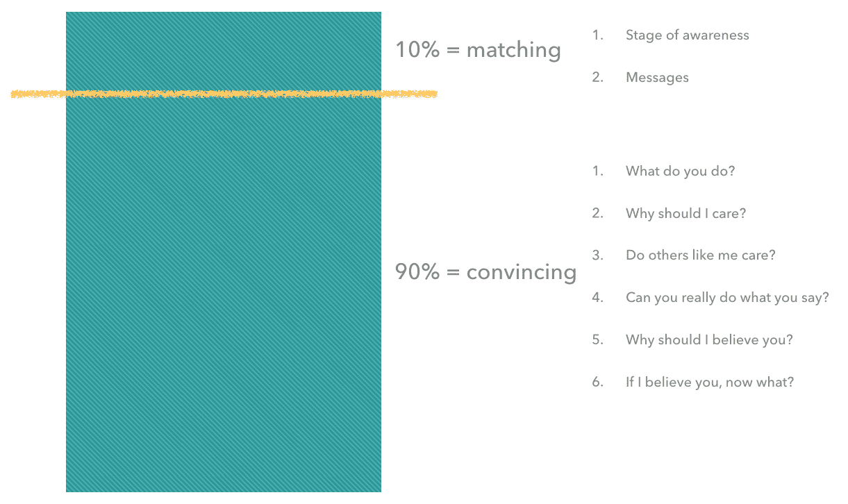Click "If I believe you, now what?"
848x504 pixels.
[709, 383]
